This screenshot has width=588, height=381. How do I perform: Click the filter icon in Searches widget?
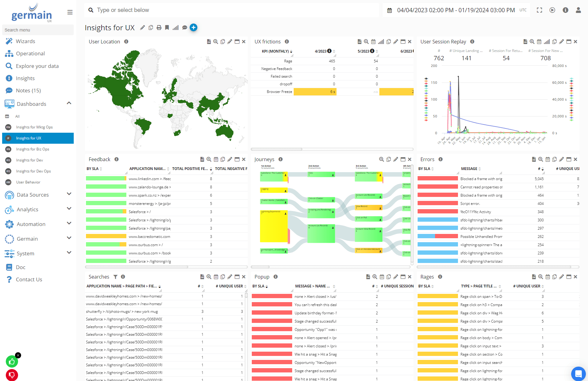click(115, 277)
